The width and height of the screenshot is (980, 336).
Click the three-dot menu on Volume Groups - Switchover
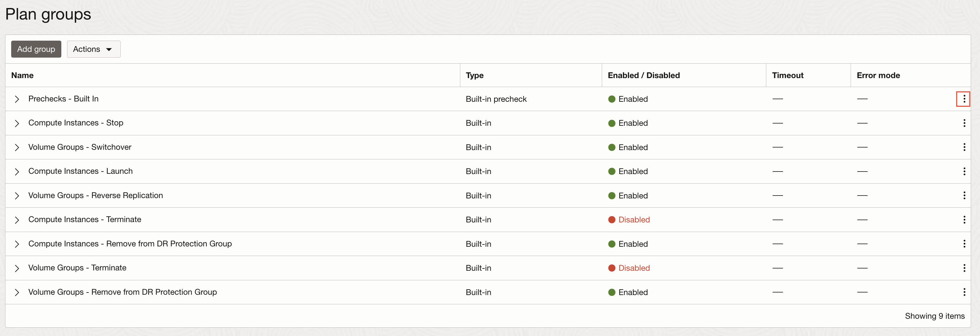pos(964,147)
